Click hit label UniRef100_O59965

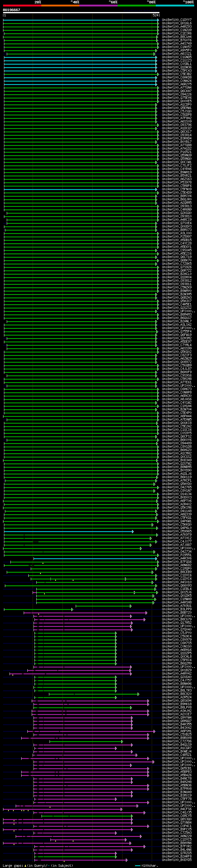click(177, 532)
